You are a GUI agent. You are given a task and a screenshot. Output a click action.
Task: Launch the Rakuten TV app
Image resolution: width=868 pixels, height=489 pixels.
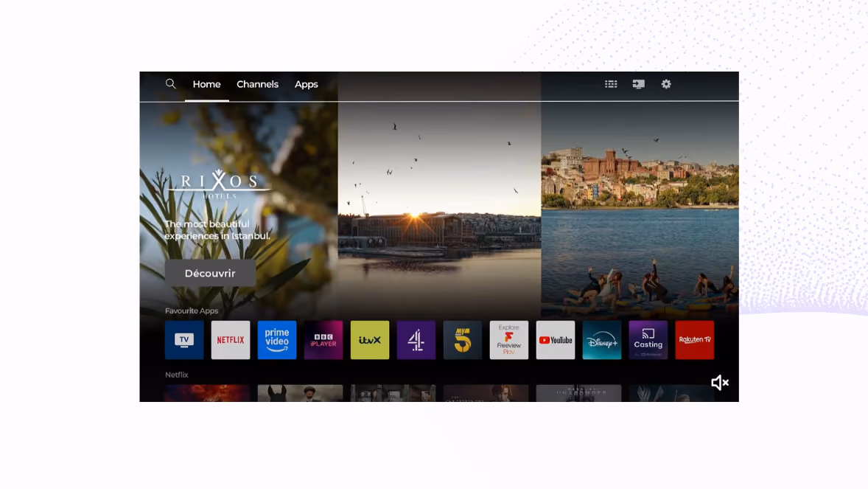[695, 340]
